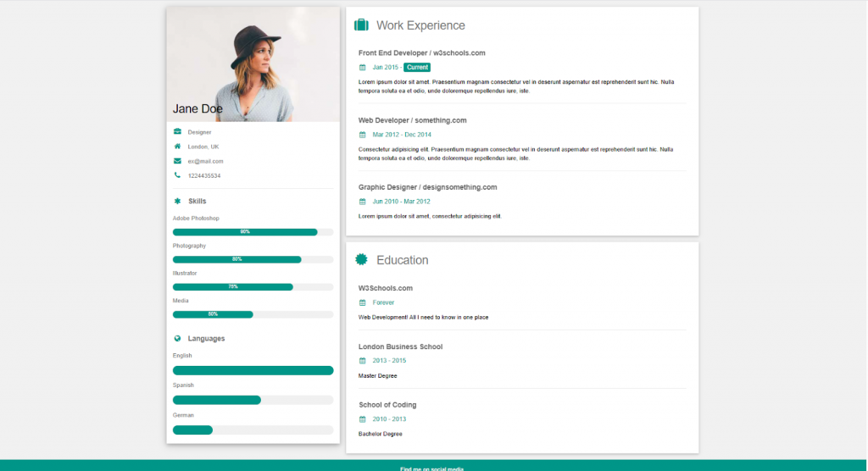Click the Spanish language bar
The height and width of the screenshot is (471, 868).
[253, 400]
